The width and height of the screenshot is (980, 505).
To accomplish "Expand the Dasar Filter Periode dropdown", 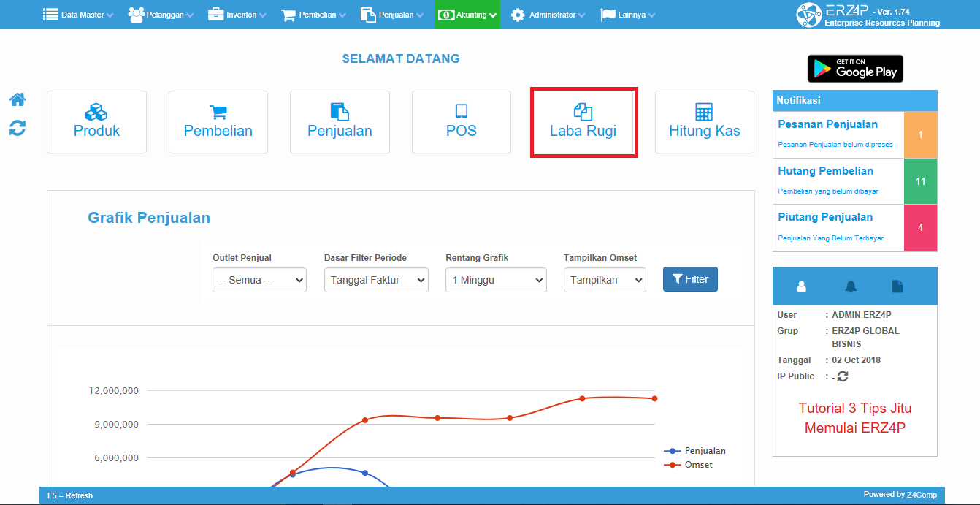I will click(376, 280).
